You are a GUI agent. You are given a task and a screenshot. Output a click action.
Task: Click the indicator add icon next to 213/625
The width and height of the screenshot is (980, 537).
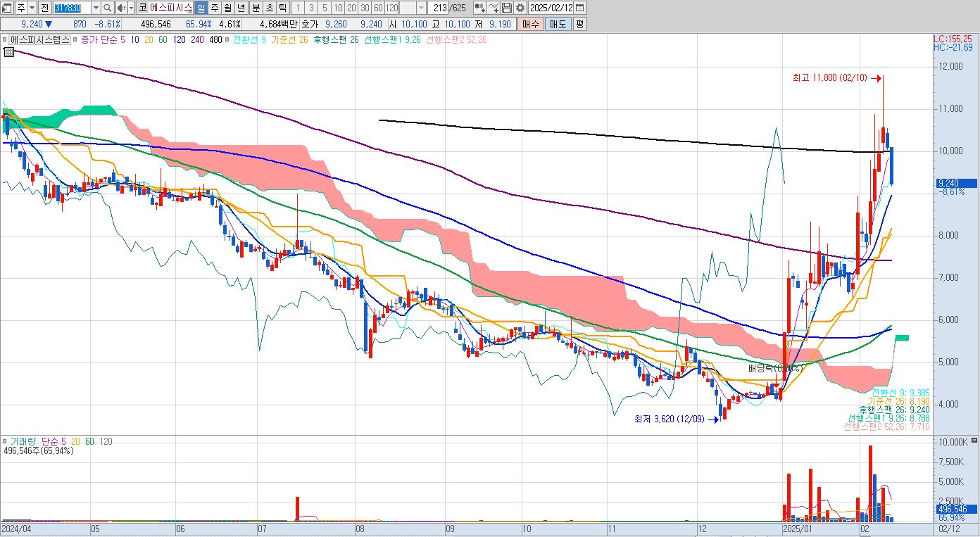click(480, 8)
